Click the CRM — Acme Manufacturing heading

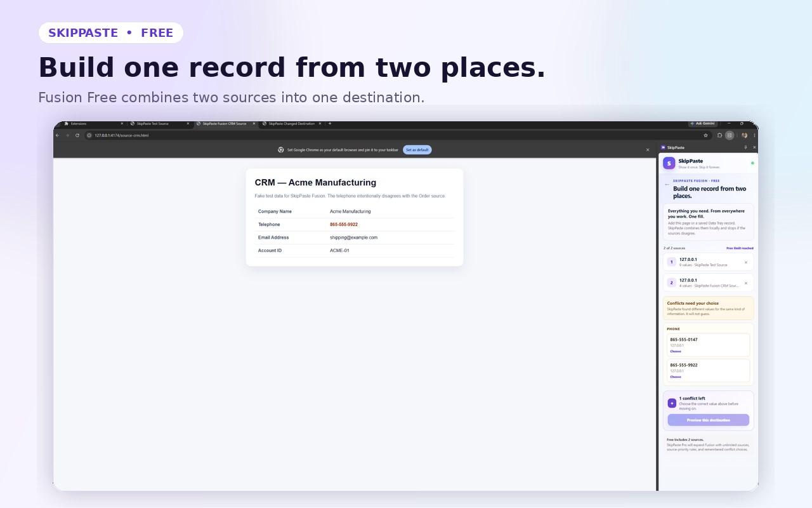click(315, 183)
